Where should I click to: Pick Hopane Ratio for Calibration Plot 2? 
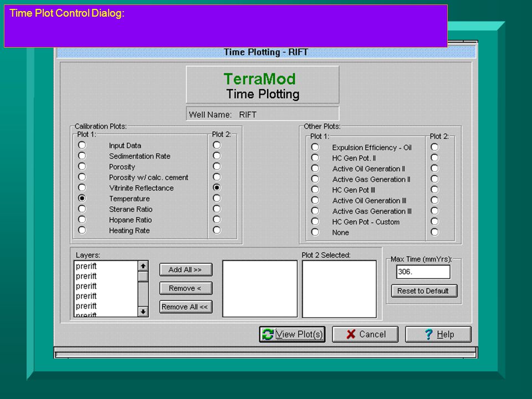pyautogui.click(x=217, y=219)
